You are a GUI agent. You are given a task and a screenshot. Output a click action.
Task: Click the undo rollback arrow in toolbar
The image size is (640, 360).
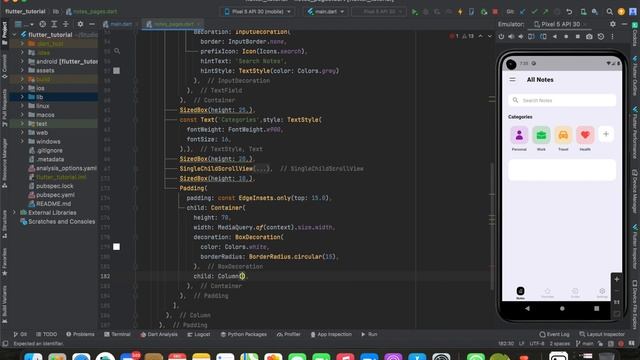click(x=569, y=12)
